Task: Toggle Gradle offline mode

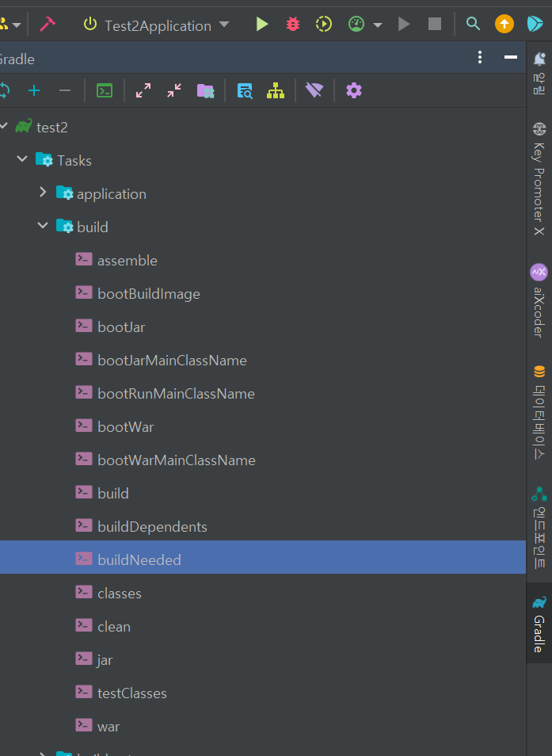Action: 314,90
